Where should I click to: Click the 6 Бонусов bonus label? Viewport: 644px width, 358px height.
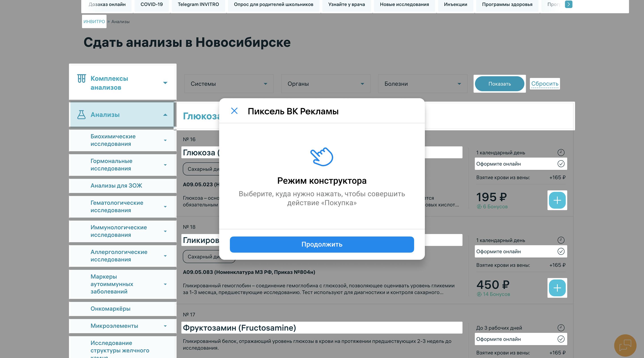tap(492, 207)
